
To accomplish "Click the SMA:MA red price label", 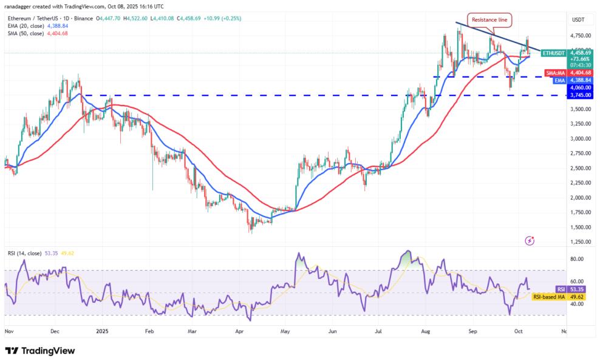I will pos(556,73).
